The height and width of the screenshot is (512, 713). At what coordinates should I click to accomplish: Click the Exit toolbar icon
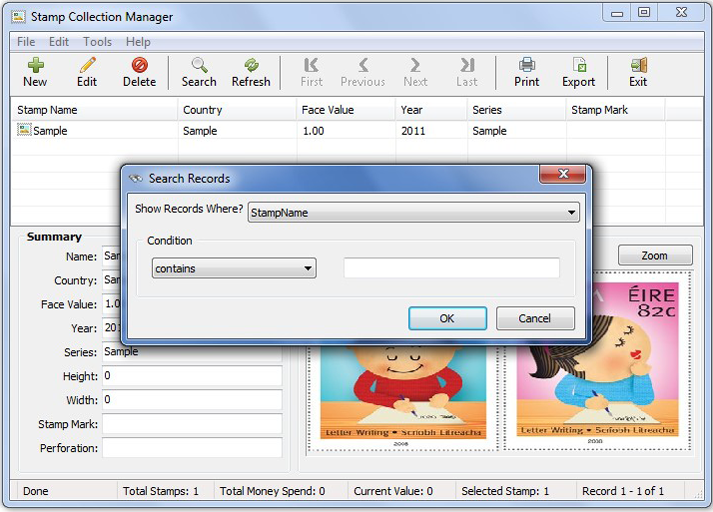pos(638,66)
